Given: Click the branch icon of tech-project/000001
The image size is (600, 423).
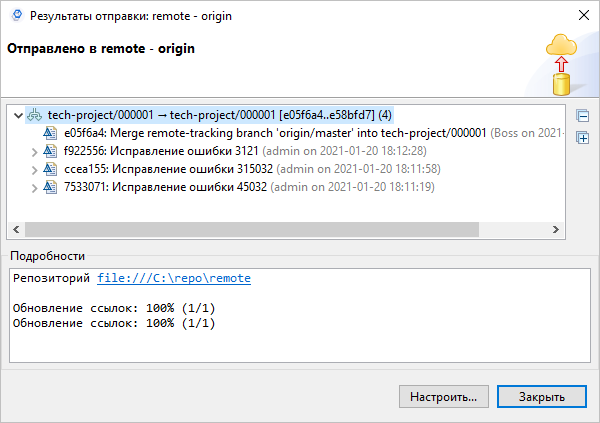Looking at the screenshot, I should [x=36, y=116].
